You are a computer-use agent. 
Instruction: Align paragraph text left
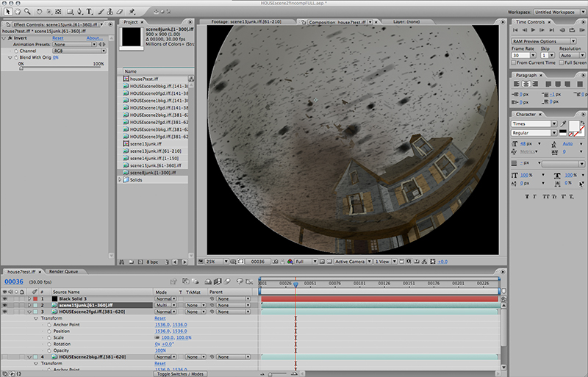(517, 84)
